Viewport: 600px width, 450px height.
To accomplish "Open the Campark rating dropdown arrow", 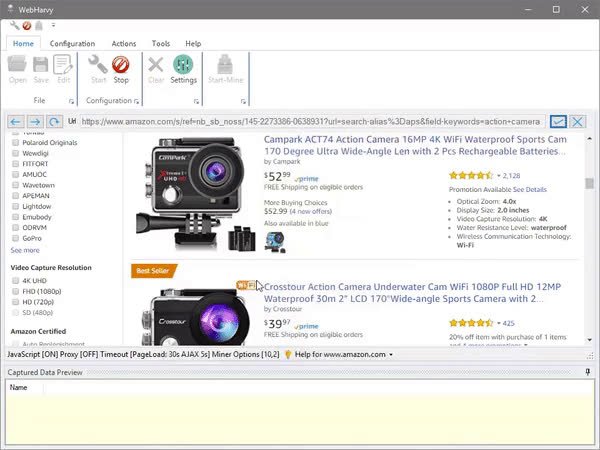I will [499, 176].
